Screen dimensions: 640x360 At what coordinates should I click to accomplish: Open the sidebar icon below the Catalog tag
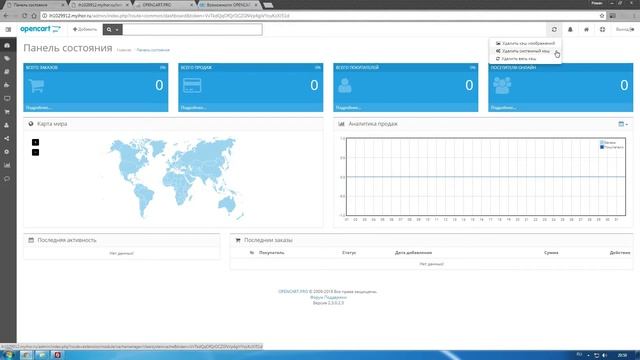point(7,72)
